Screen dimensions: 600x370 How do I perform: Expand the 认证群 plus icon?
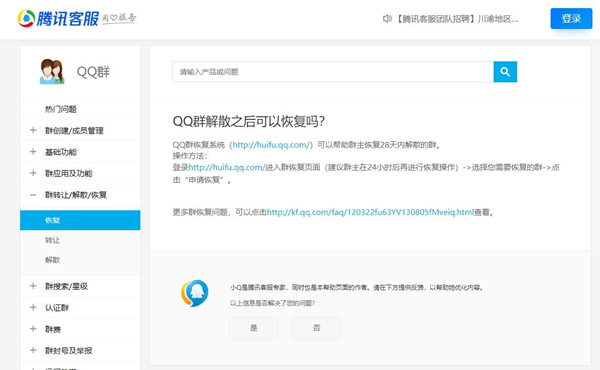[33, 307]
